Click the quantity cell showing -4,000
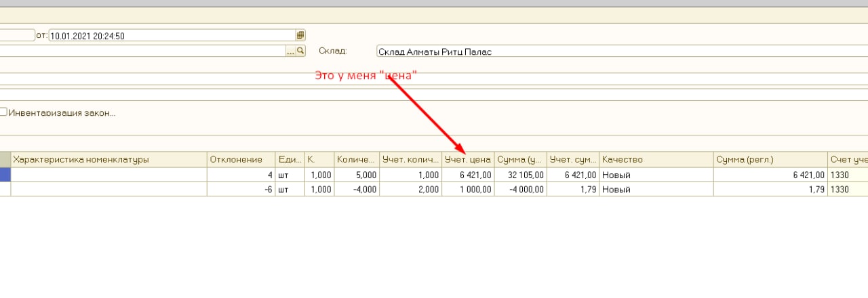Screen dimensions: 868x298 click(x=357, y=190)
